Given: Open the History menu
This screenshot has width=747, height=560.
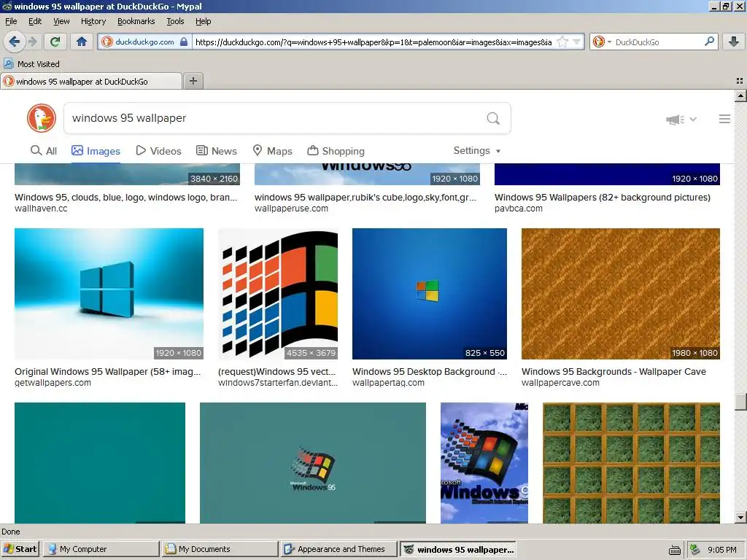Looking at the screenshot, I should tap(93, 21).
